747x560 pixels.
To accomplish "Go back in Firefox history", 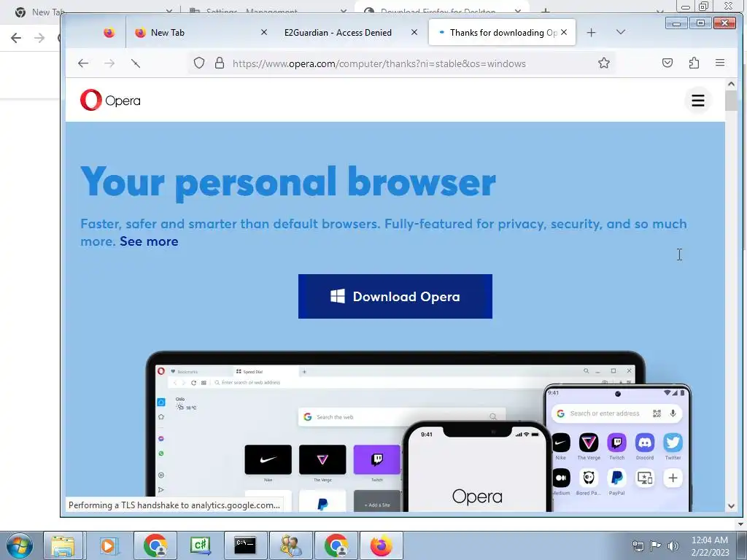I will (83, 63).
